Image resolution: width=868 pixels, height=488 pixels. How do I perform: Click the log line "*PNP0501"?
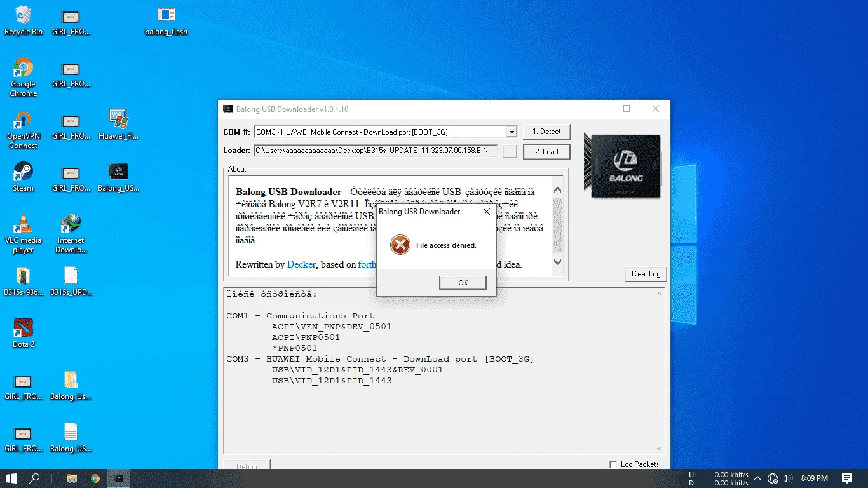click(x=294, y=348)
